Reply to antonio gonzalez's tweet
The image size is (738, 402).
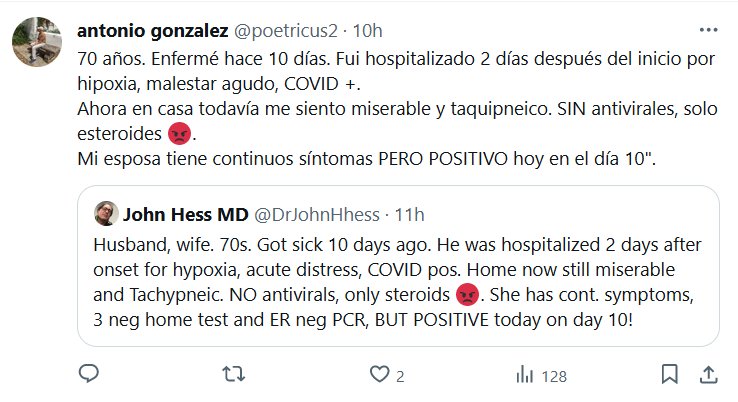tap(88, 375)
